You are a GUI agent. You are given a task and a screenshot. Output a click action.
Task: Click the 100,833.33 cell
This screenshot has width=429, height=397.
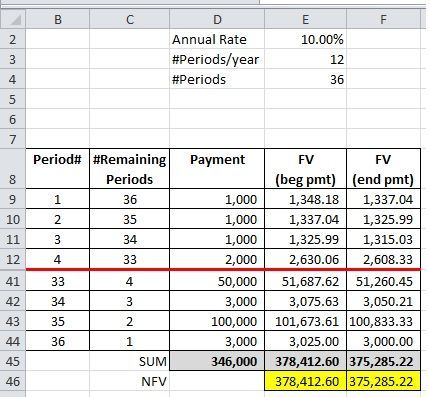coord(383,321)
